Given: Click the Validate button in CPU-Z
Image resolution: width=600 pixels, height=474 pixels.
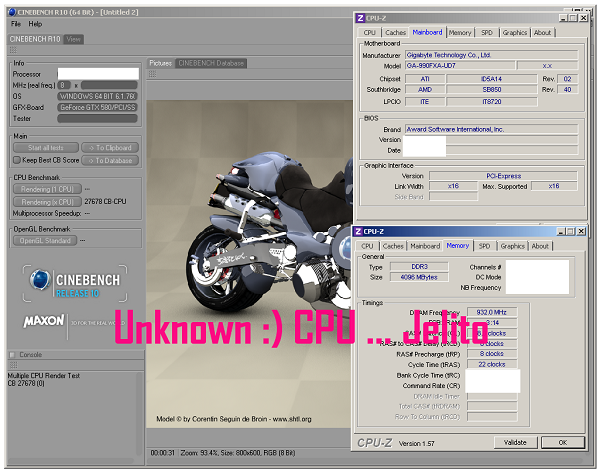Looking at the screenshot, I should coord(515,443).
